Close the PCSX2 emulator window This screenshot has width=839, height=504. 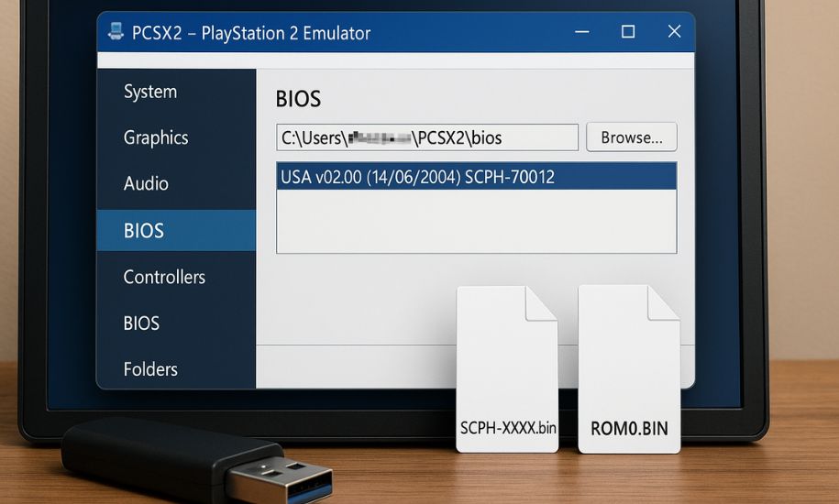pyautogui.click(x=674, y=31)
